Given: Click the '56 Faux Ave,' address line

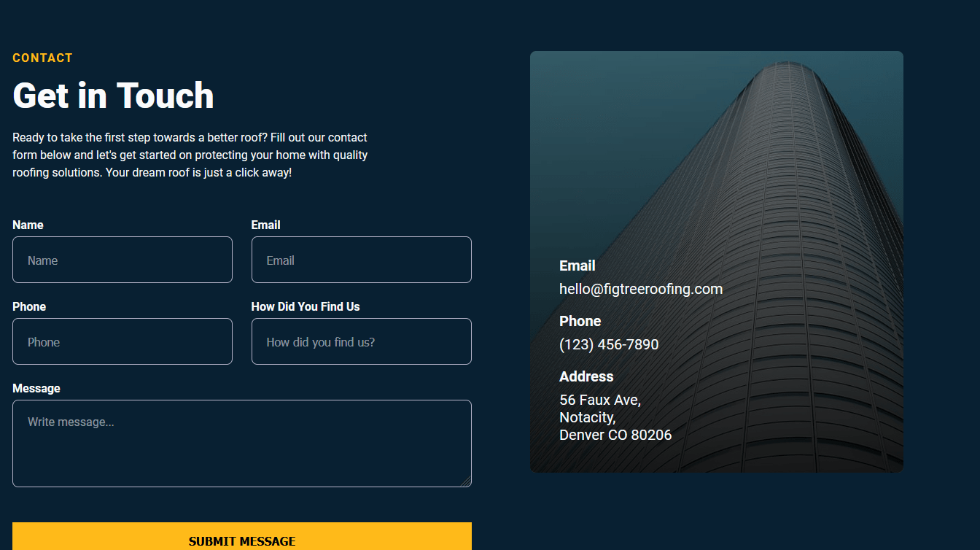Looking at the screenshot, I should (600, 400).
